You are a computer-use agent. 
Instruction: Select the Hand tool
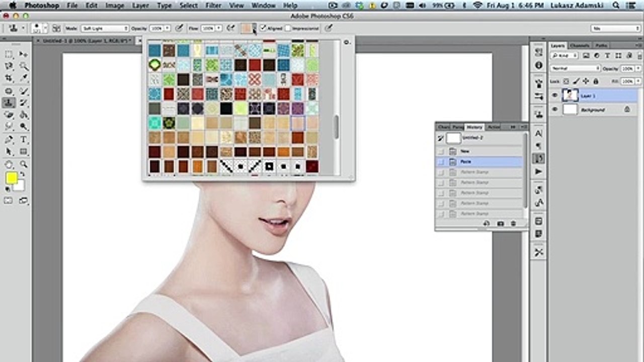(9, 164)
